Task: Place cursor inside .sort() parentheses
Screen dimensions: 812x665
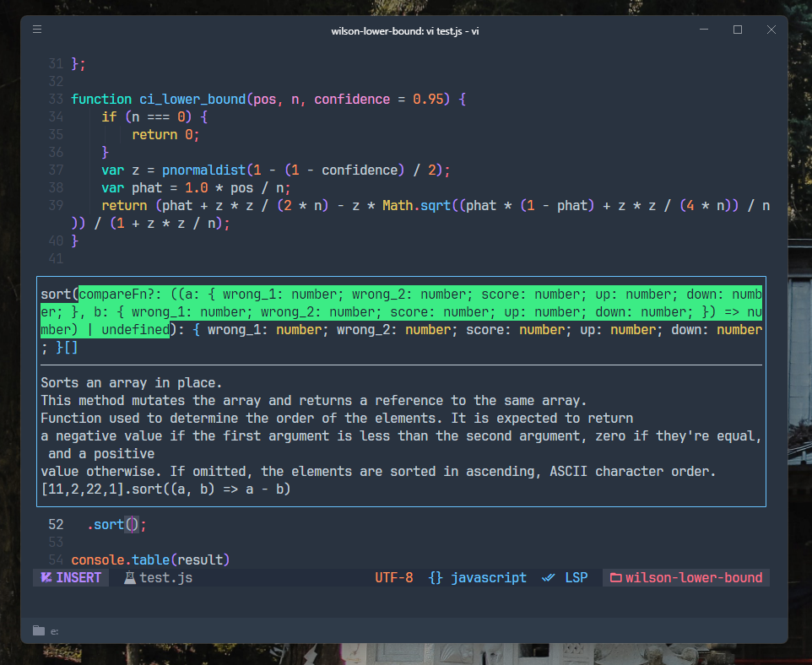Action: (x=131, y=525)
